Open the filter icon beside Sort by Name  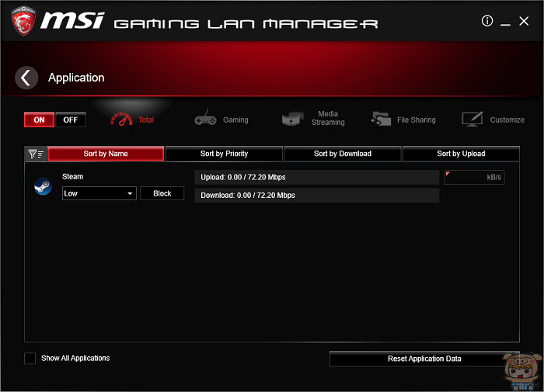(36, 154)
